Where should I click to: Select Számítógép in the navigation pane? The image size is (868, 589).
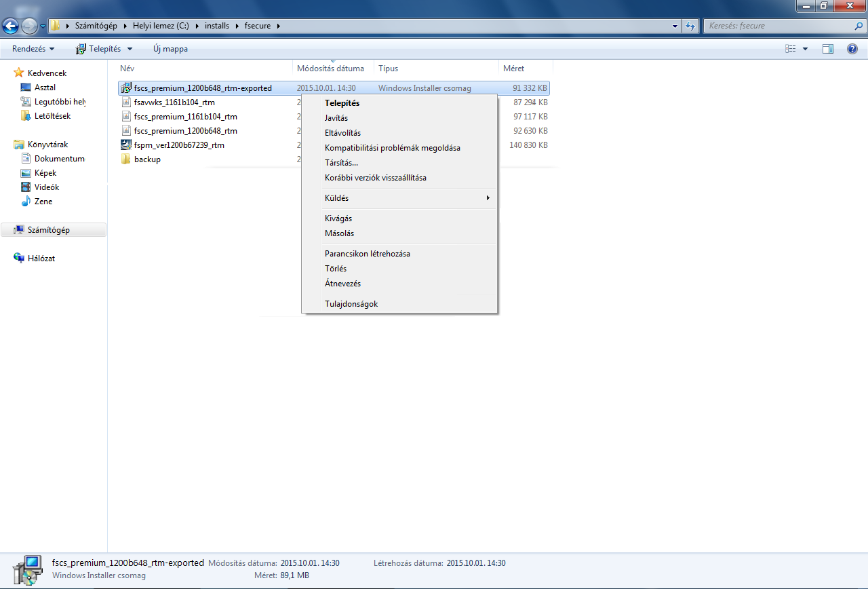54,230
